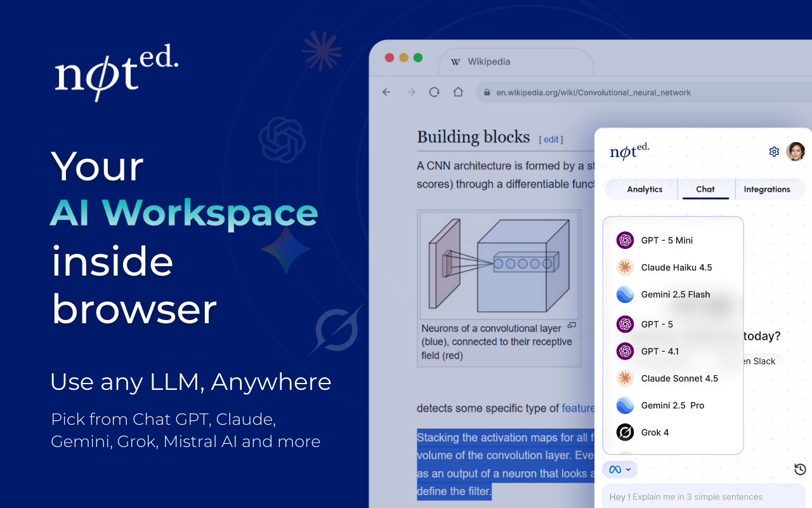Viewport: 812px width, 508px height.
Task: Click the browser home icon
Action: [458, 92]
